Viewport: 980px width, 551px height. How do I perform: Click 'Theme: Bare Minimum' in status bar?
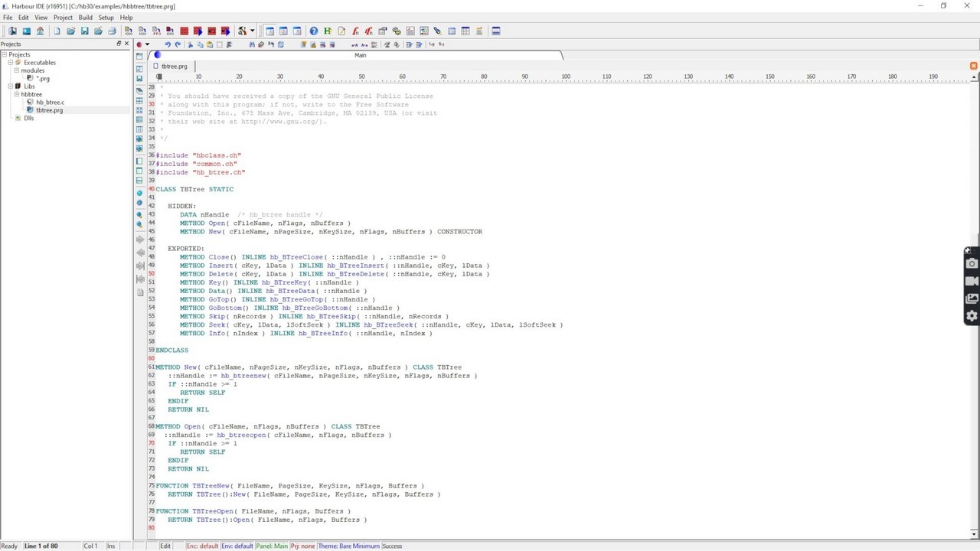[x=348, y=546]
